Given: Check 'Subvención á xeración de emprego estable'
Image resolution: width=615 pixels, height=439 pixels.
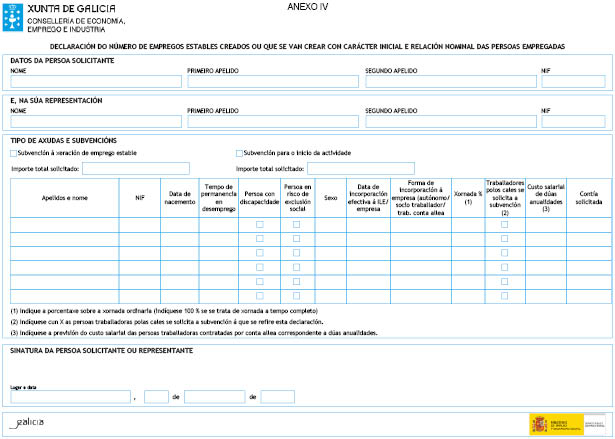Looking at the screenshot, I should (x=13, y=153).
